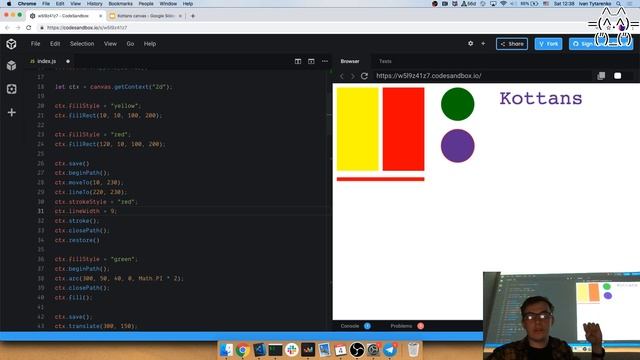640x360 pixels.
Task: Open preview in new window icon
Action: (601, 76)
